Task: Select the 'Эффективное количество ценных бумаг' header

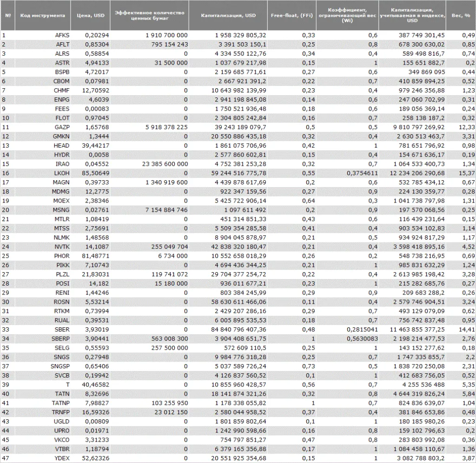Action: click(x=150, y=15)
